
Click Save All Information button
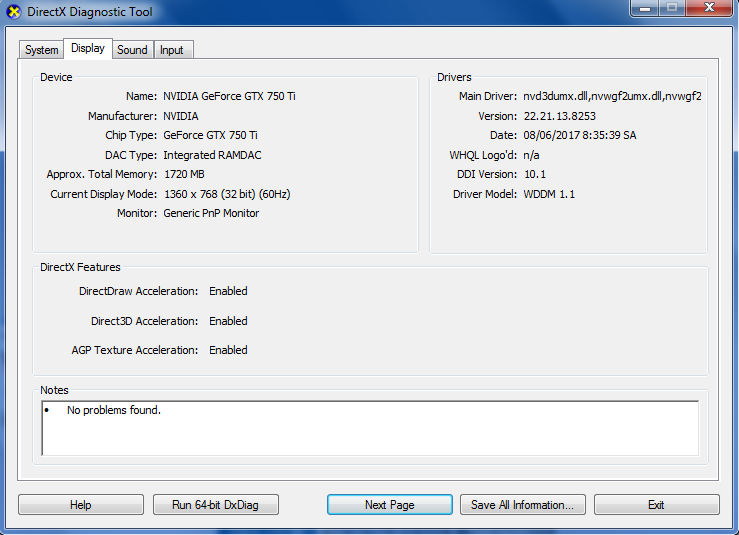point(523,505)
